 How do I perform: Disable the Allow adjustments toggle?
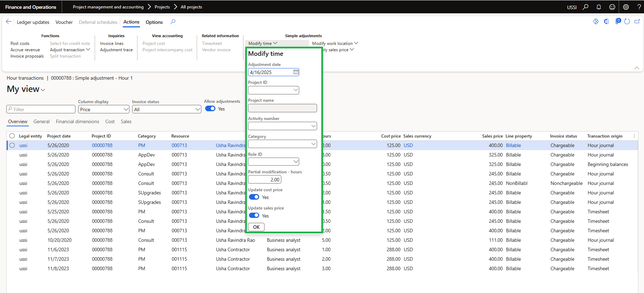pyautogui.click(x=210, y=109)
